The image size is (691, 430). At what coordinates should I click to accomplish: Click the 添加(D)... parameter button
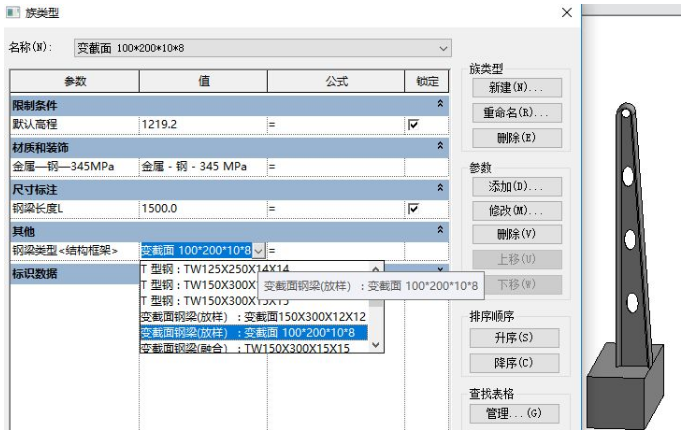click(516, 187)
